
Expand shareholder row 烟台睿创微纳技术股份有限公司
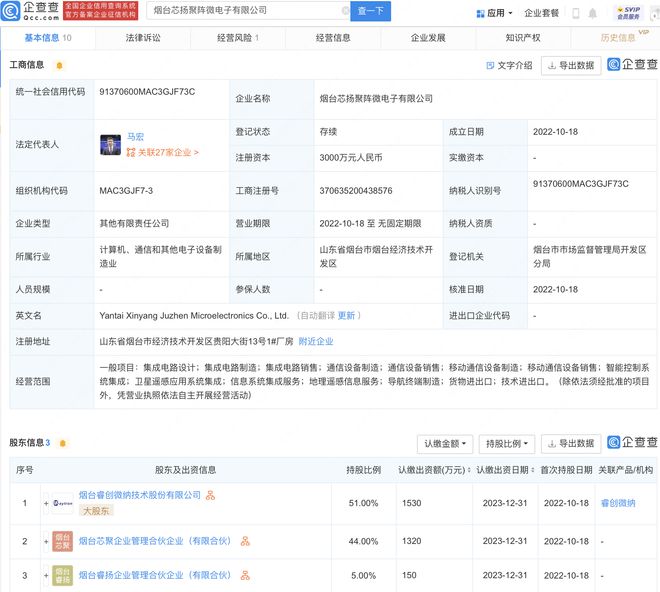(46, 503)
